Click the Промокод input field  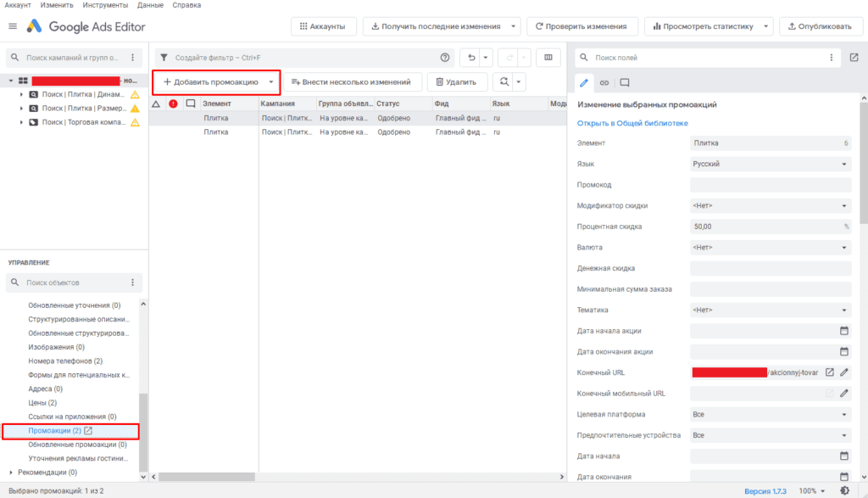[x=770, y=185]
